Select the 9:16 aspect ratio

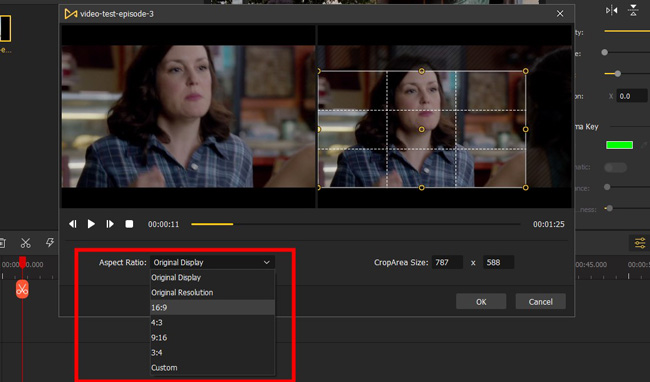[x=212, y=338]
